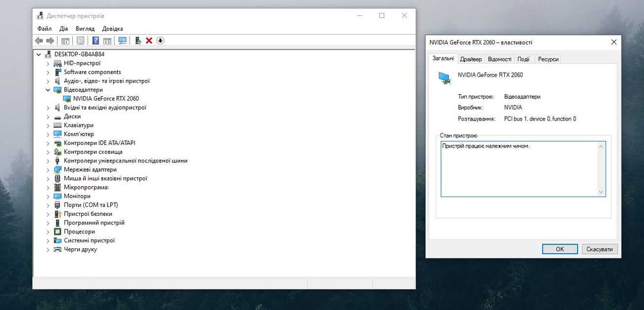Open the Файл menu
Viewport: 644px width, 310px height.
pyautogui.click(x=44, y=29)
